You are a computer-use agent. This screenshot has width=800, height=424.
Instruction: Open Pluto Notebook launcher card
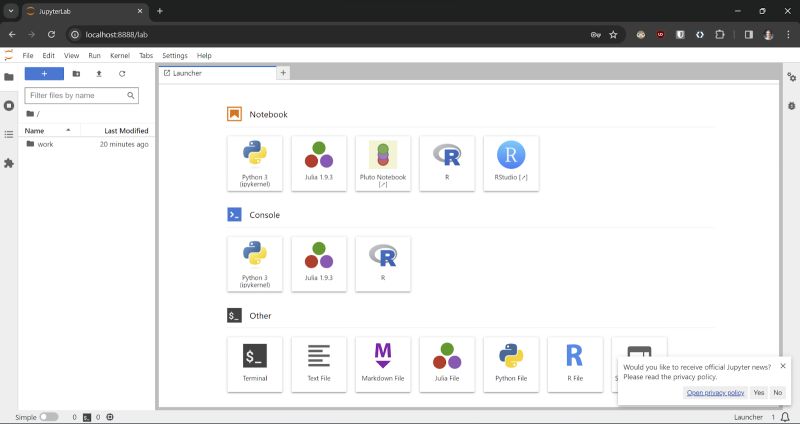[x=383, y=163]
